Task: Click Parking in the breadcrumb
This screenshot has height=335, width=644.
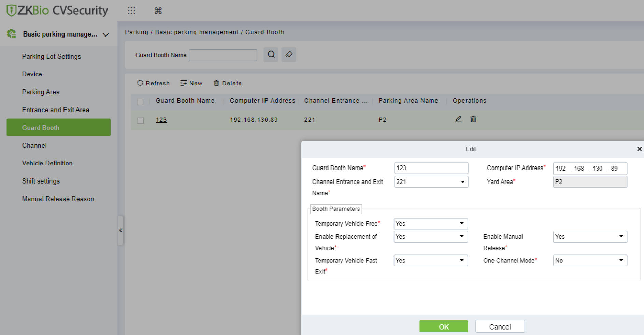Action: coord(137,32)
